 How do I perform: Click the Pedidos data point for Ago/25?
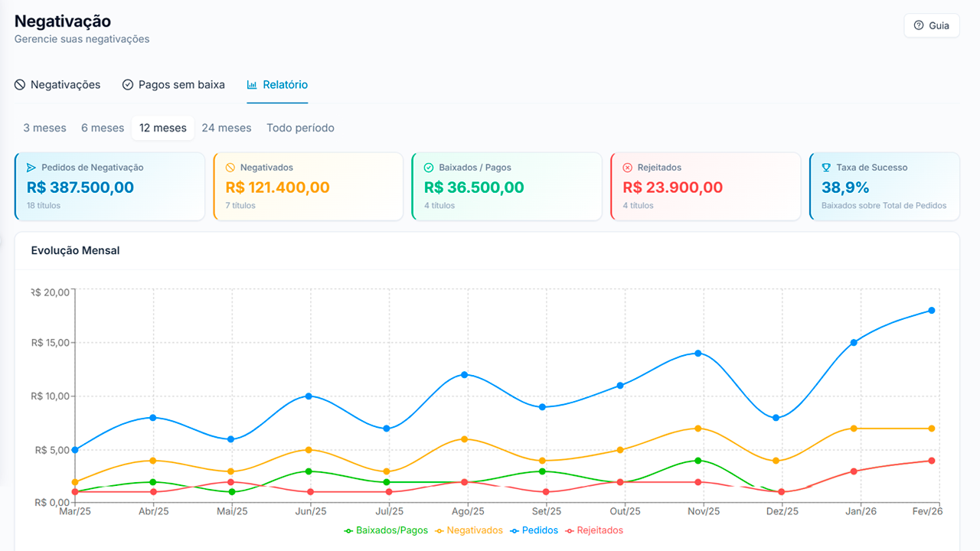464,375
